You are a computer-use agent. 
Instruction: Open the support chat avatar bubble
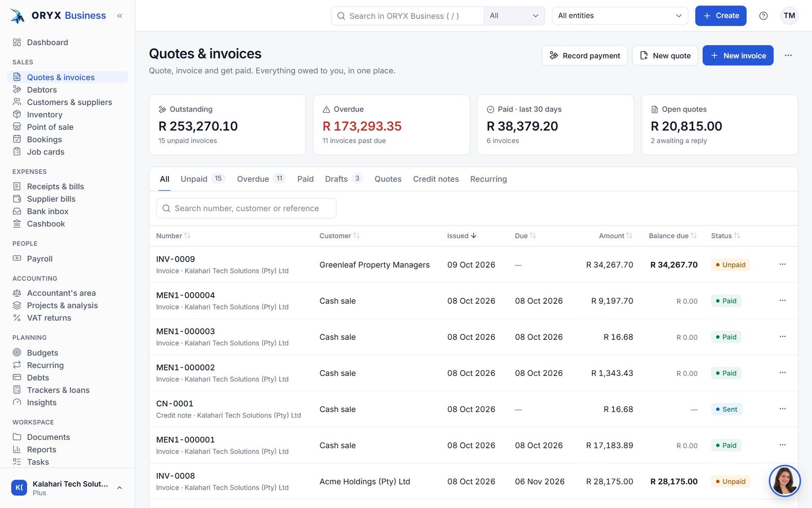[785, 481]
